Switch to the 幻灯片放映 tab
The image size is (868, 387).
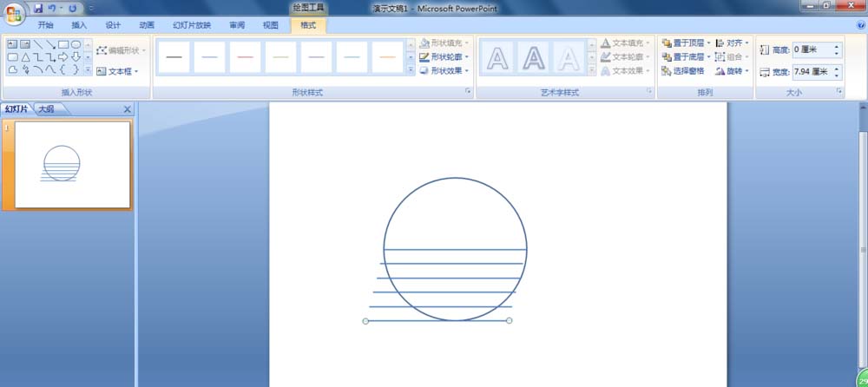tap(192, 25)
